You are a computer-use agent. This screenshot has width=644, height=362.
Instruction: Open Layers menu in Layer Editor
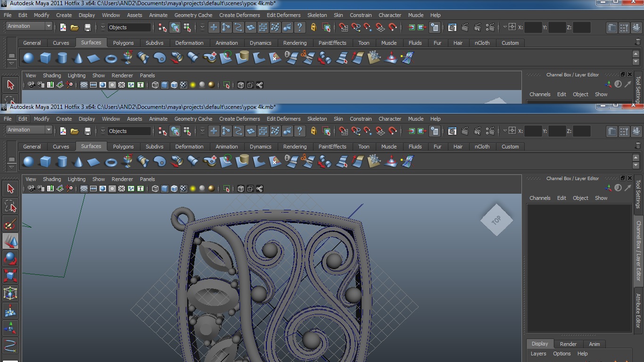538,354
